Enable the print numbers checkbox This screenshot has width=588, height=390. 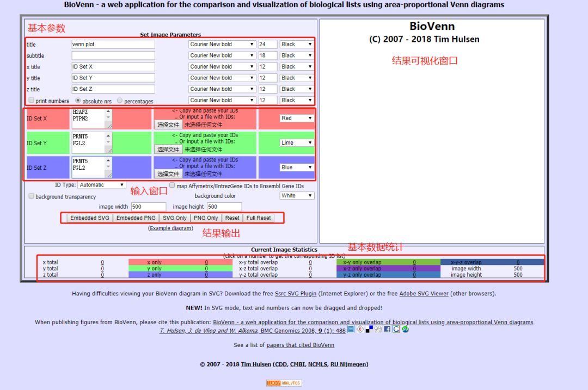(32, 101)
